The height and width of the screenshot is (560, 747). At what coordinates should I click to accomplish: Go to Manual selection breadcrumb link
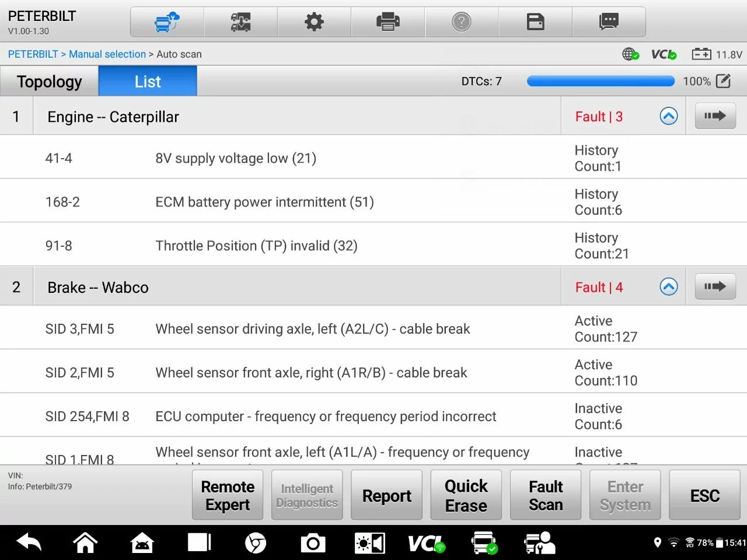pyautogui.click(x=107, y=54)
